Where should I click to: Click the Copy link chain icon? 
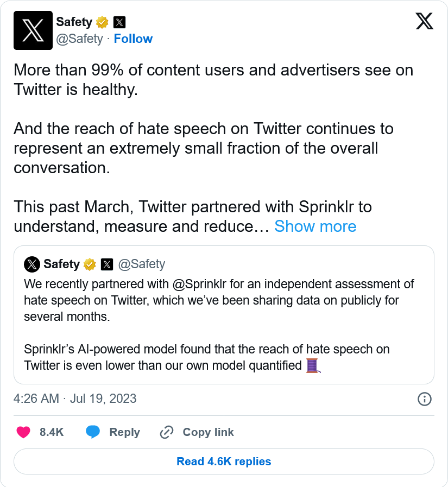click(x=166, y=432)
